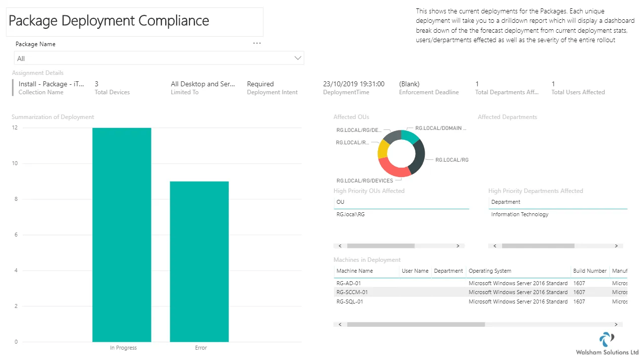Screen dimensions: 644x364
Task: Click the red RG.LOCAL/RG/DEVICES donut segment
Action: point(394,169)
